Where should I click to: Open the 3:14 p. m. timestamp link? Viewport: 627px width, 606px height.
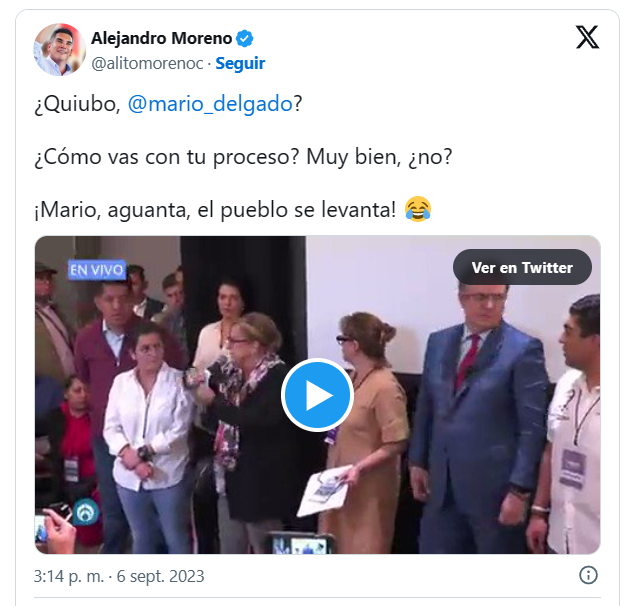(x=69, y=576)
